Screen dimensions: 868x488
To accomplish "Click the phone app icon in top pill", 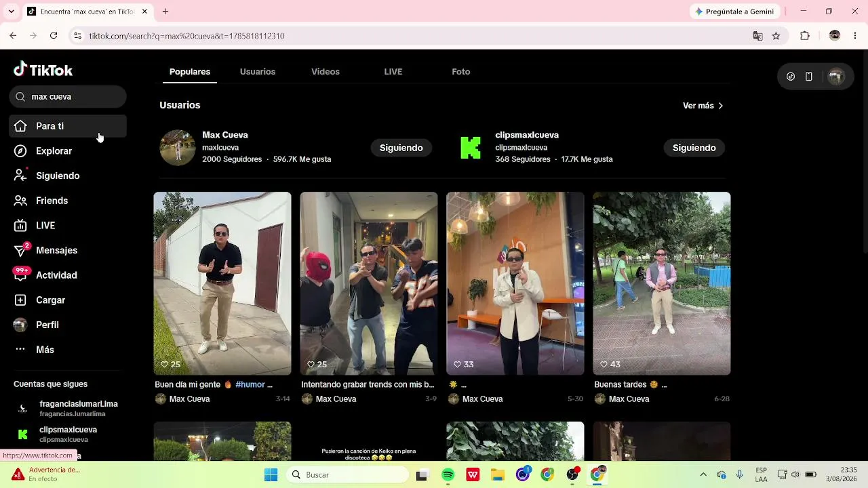I will point(809,77).
